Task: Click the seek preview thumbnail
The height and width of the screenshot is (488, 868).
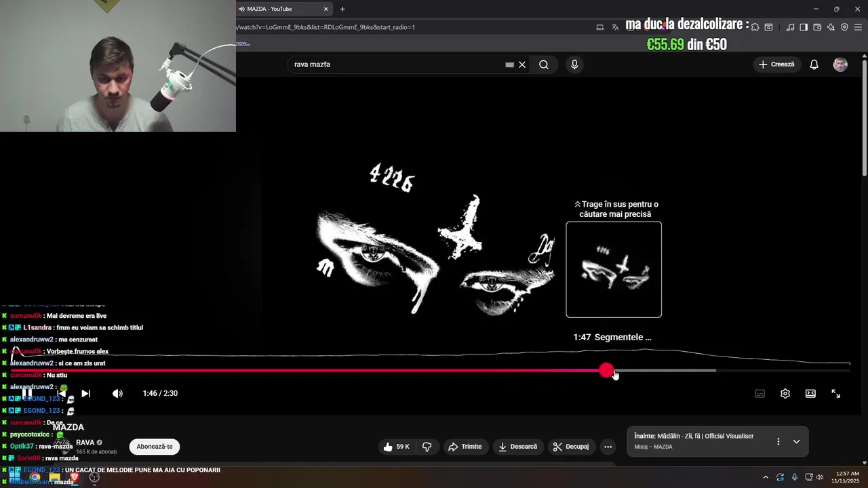Action: [614, 269]
